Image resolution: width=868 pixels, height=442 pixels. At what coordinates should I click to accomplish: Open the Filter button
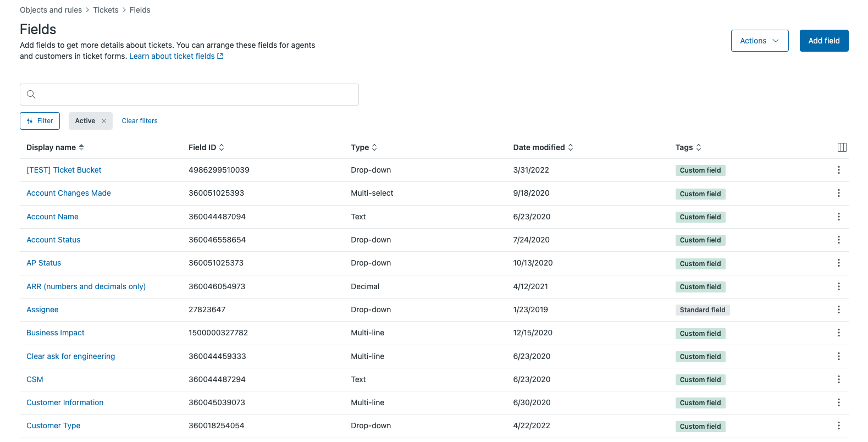point(40,121)
